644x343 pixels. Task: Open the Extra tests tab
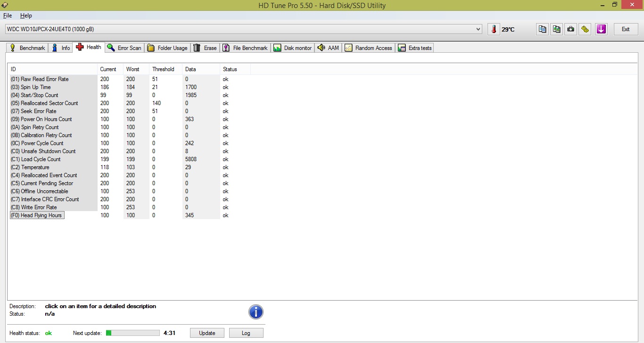click(x=415, y=48)
